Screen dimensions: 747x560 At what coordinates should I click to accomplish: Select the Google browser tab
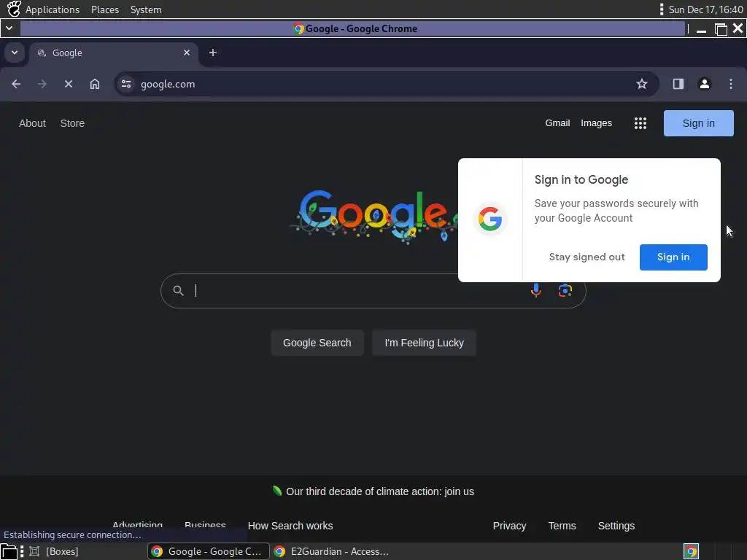[115, 52]
